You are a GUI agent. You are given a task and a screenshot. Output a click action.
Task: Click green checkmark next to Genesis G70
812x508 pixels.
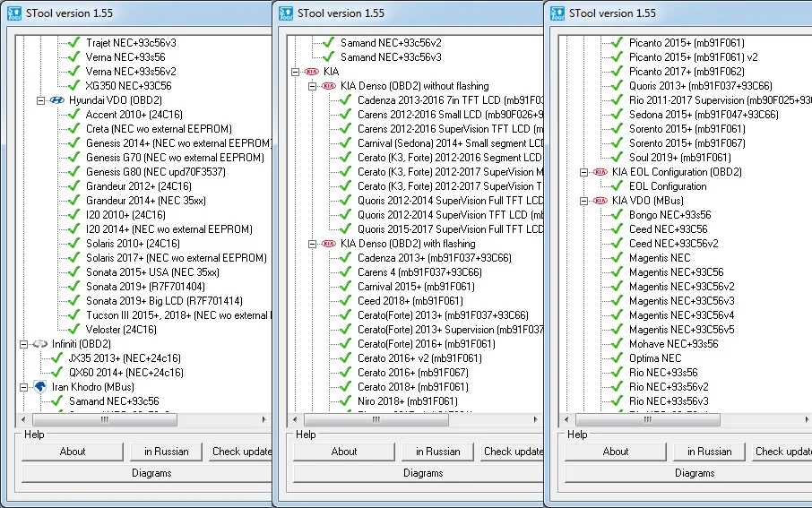(74, 158)
